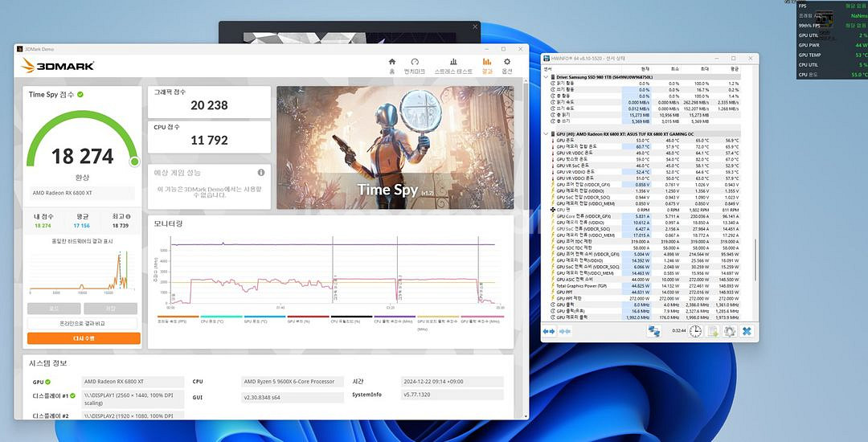Click the greyed load button under score chart
868x442 pixels.
(x=55, y=309)
